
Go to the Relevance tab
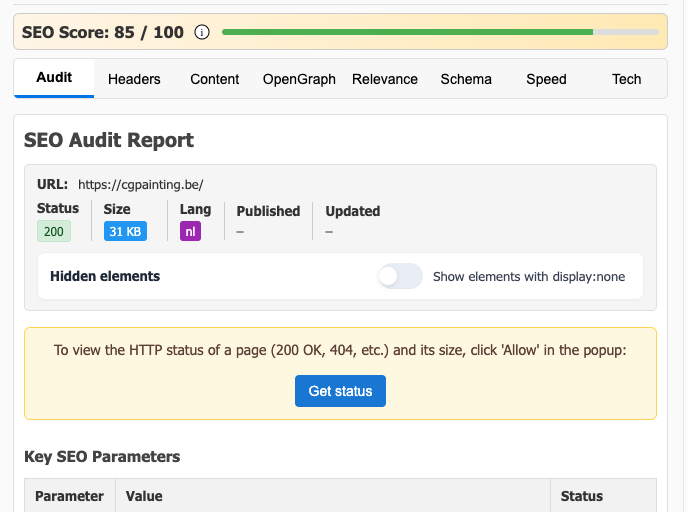click(x=385, y=79)
